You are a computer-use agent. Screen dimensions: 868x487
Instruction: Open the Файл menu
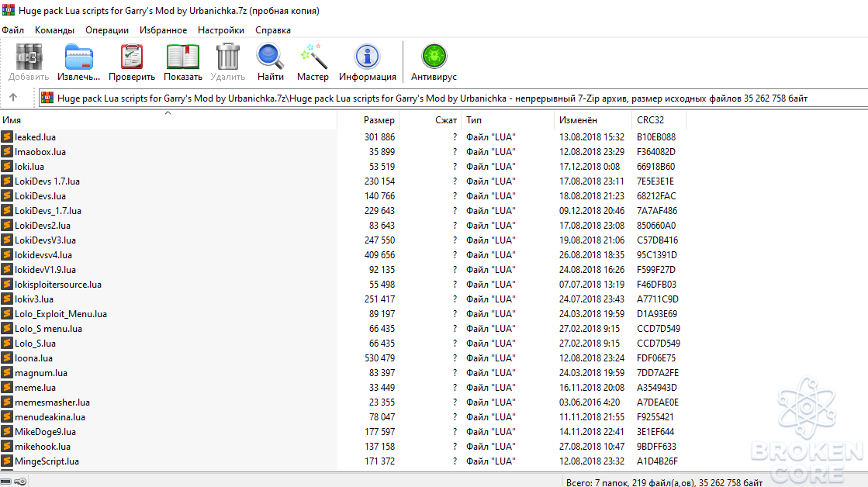tap(12, 30)
